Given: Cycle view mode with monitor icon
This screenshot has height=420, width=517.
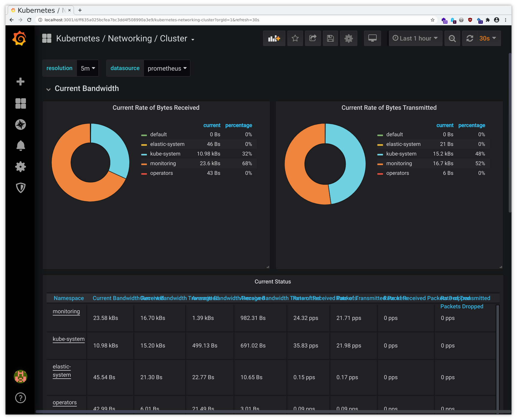Looking at the screenshot, I should (x=372, y=38).
